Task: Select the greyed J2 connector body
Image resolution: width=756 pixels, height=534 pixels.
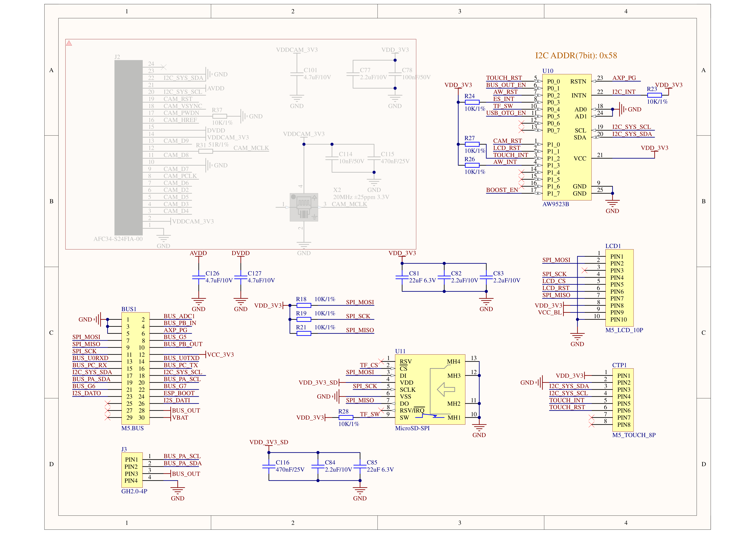Action: [128, 147]
